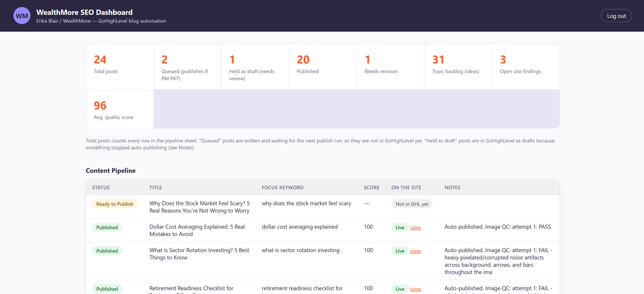This screenshot has width=644, height=294.
Task: Click the FOCUS KEYWORD column header
Action: point(283,187)
